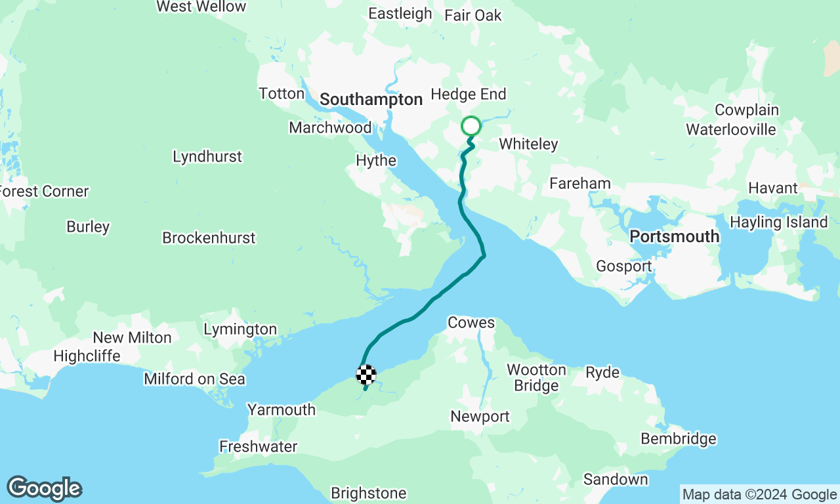The image size is (840, 504).
Task: Click the Southampton city label
Action: point(371,100)
